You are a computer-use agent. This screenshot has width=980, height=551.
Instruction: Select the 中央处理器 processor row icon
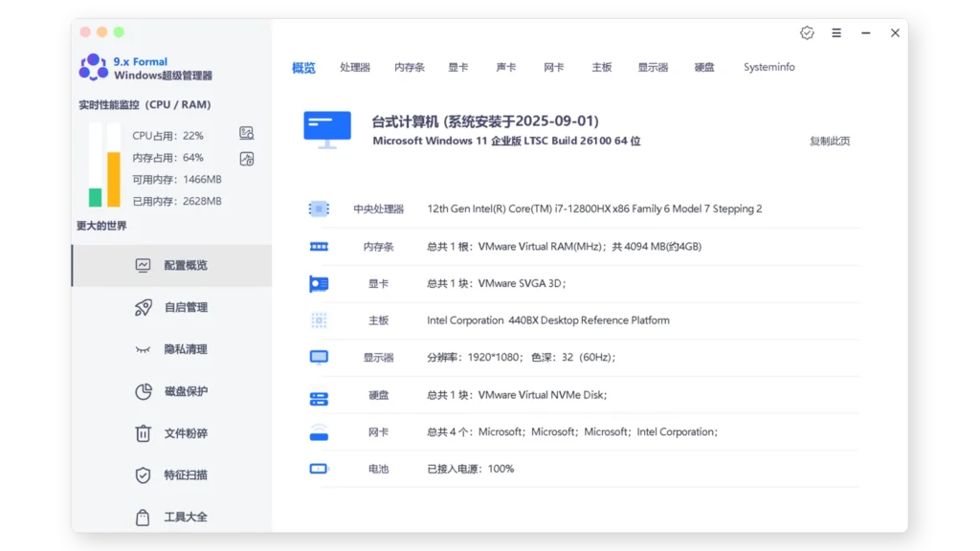point(318,209)
